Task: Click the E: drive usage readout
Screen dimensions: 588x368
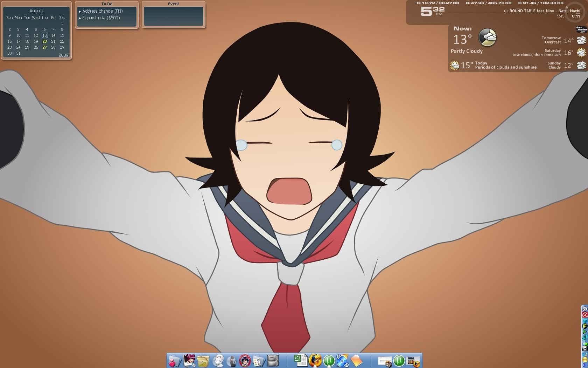Action: pyautogui.click(x=541, y=3)
